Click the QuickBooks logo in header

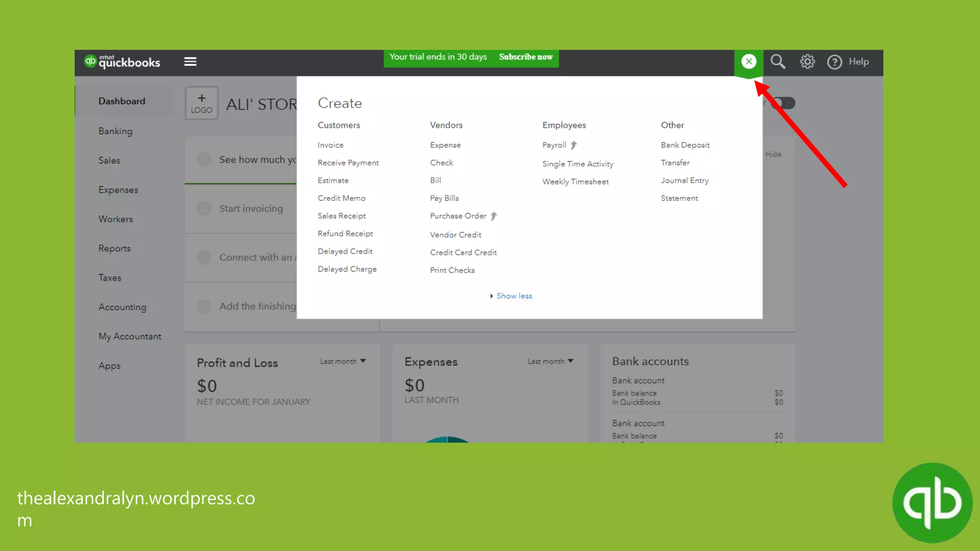[x=122, y=62]
